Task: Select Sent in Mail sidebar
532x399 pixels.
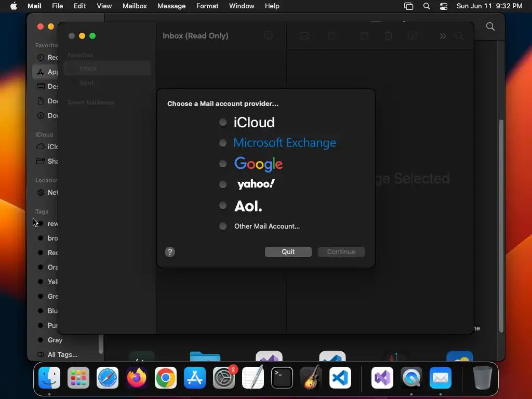Action: 107,83
